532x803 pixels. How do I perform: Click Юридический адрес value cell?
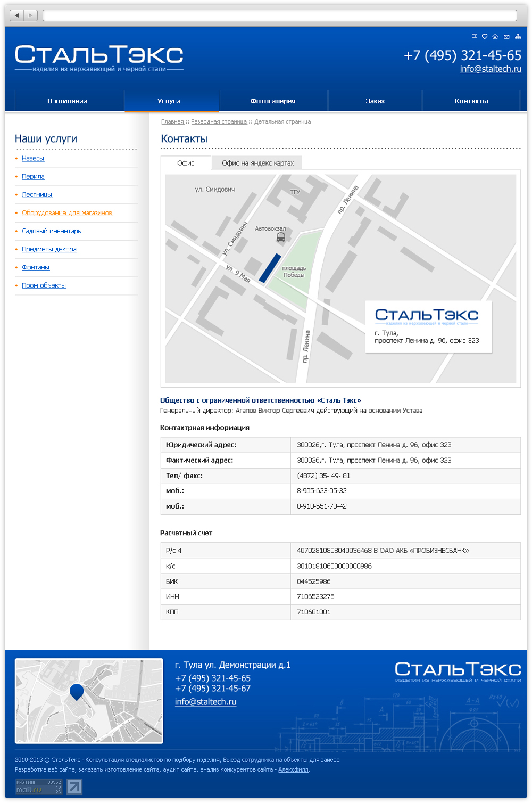tap(405, 445)
